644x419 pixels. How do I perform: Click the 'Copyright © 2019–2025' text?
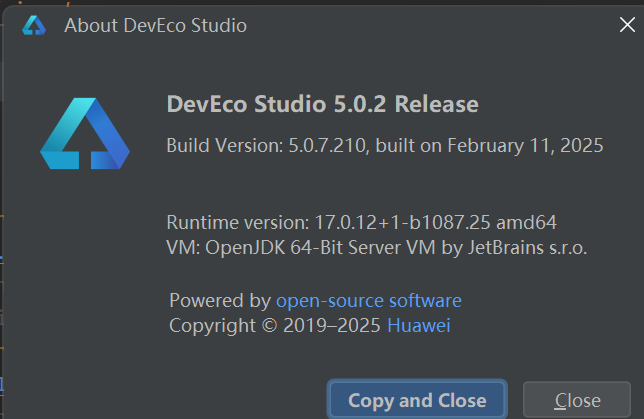coord(275,326)
